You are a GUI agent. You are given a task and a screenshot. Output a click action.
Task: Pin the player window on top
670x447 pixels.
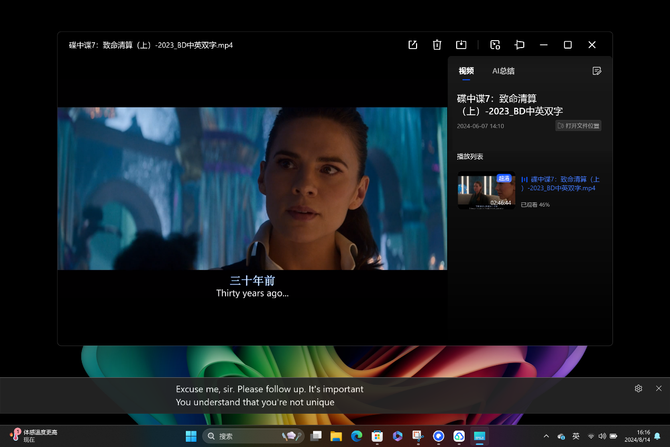(x=520, y=45)
